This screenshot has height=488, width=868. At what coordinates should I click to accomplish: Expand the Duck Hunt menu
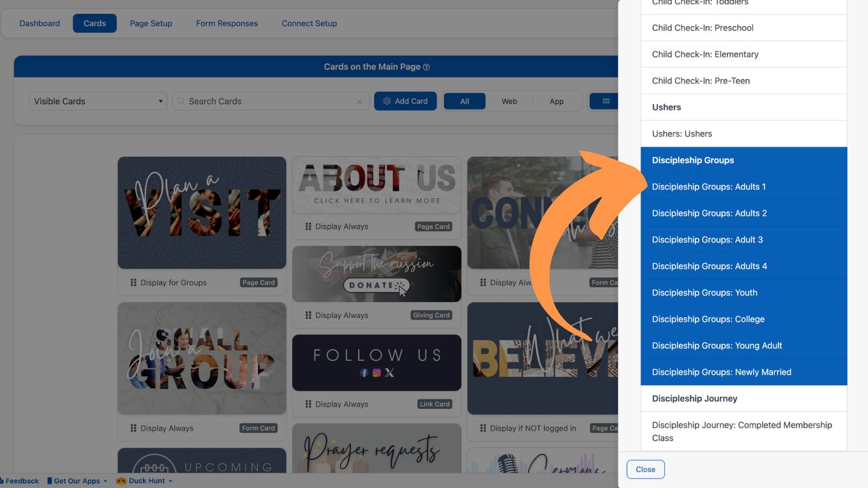tap(144, 481)
